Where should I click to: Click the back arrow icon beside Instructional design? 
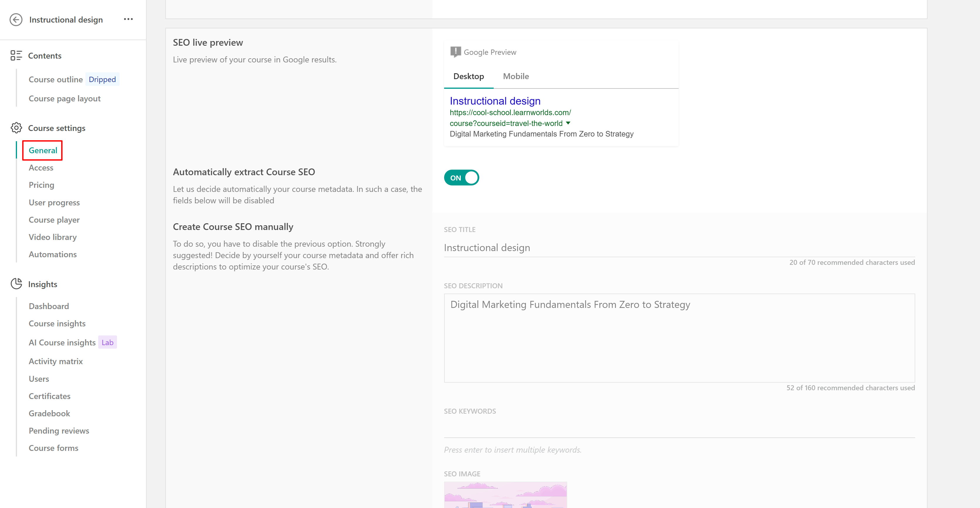(16, 19)
